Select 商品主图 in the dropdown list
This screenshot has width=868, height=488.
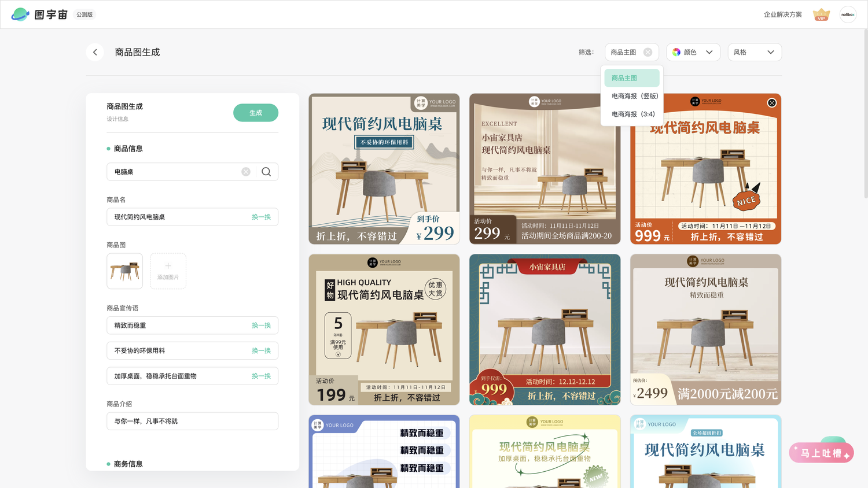pyautogui.click(x=632, y=78)
